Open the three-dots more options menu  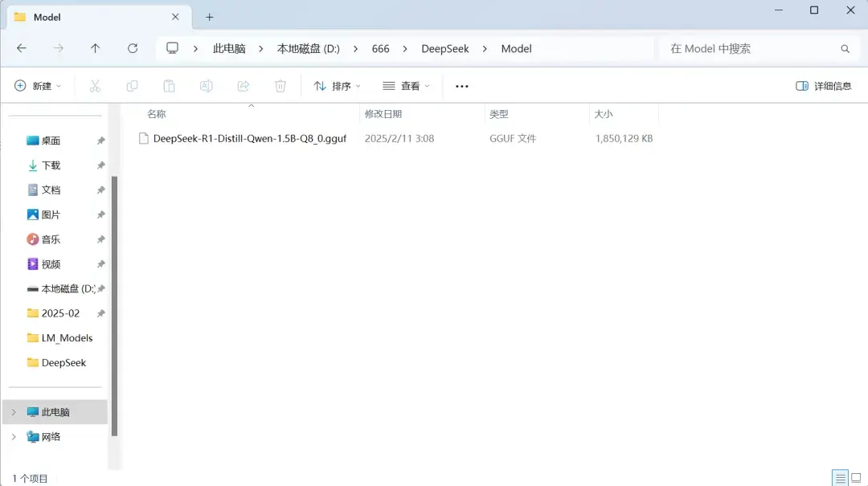461,86
